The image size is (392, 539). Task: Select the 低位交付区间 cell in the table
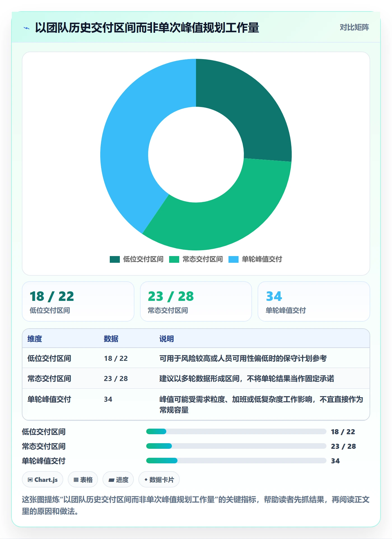point(49,358)
